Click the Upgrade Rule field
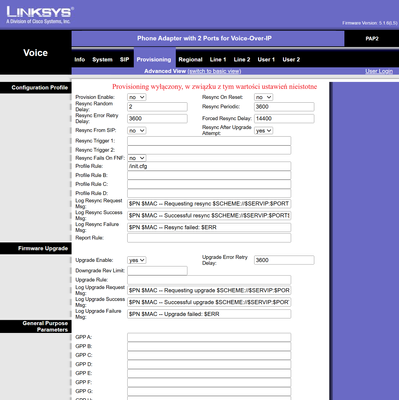Viewport: 399px width, 400px height. tap(209, 280)
